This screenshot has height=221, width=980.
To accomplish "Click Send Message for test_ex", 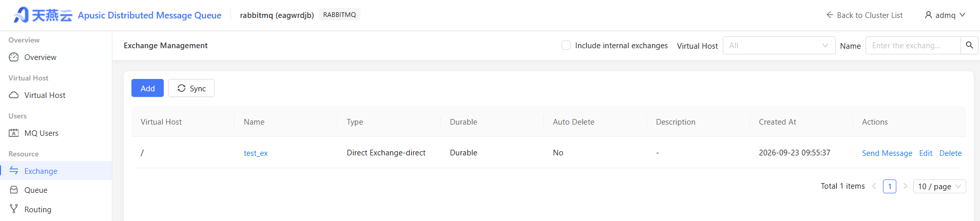I will click(x=887, y=153).
